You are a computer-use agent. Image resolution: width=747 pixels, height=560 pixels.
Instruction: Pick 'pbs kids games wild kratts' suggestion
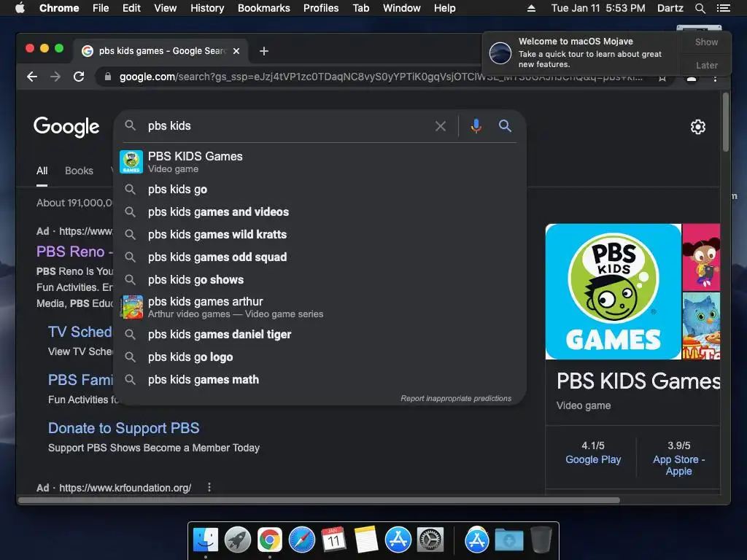click(x=320, y=234)
